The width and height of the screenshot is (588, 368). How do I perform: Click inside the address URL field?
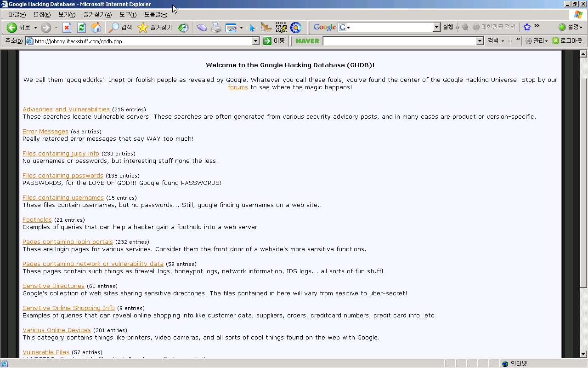click(143, 41)
